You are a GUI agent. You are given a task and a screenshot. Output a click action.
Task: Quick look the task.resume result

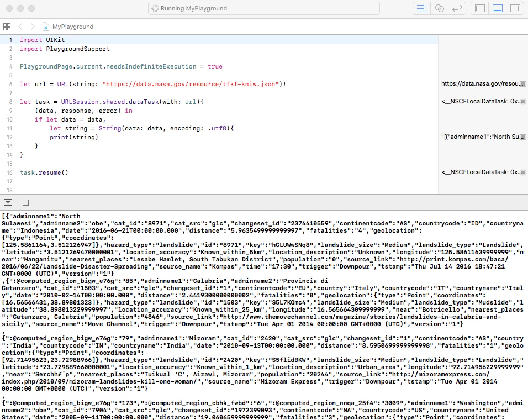(522, 172)
